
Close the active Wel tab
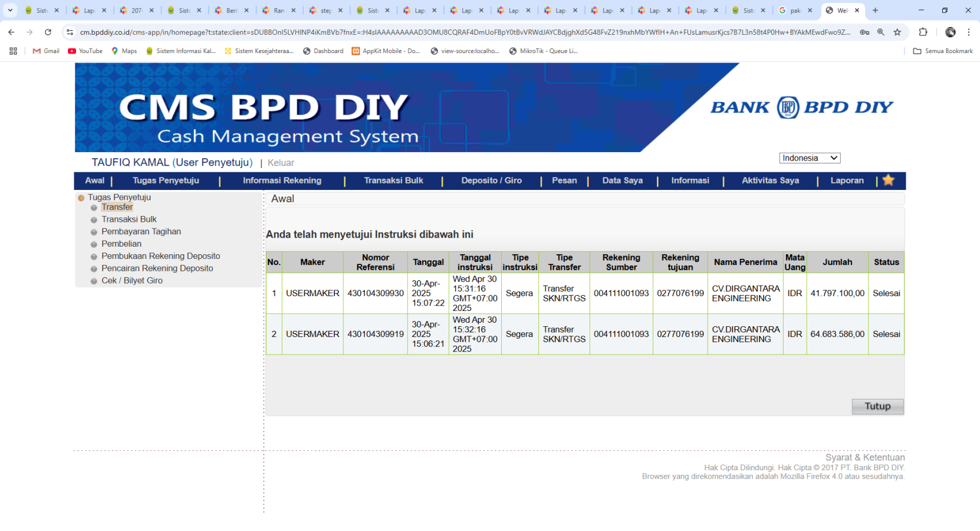[x=857, y=10]
